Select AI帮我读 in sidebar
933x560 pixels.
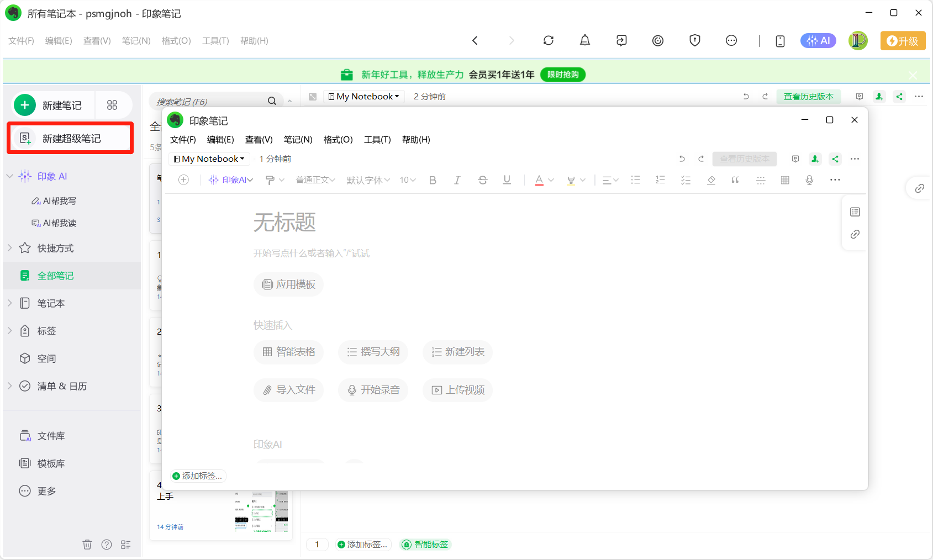pos(54,223)
